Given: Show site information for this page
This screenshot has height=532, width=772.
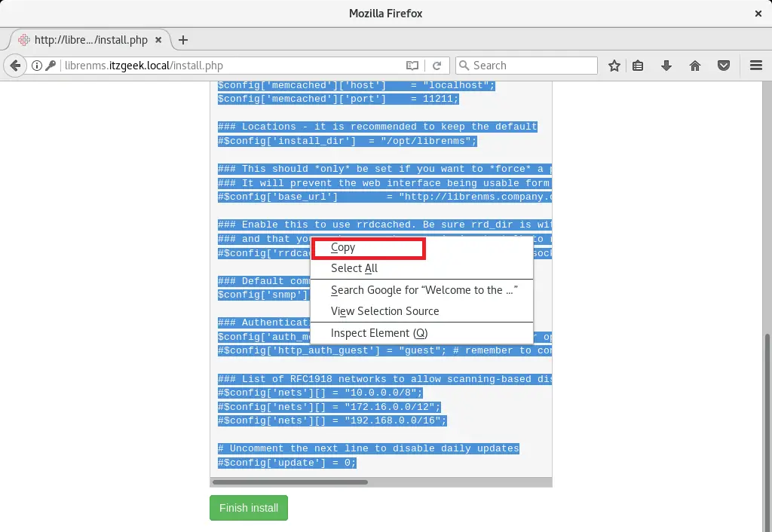Looking at the screenshot, I should [x=37, y=66].
